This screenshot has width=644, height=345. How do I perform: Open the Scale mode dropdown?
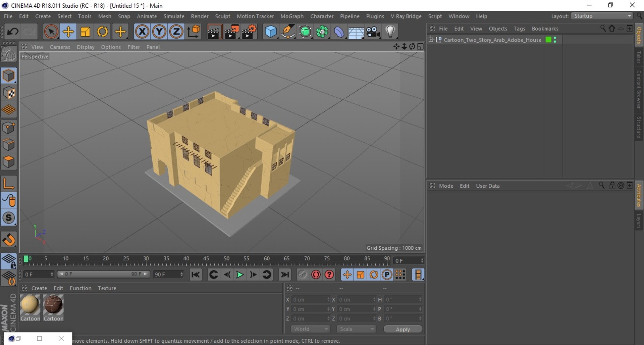point(356,329)
